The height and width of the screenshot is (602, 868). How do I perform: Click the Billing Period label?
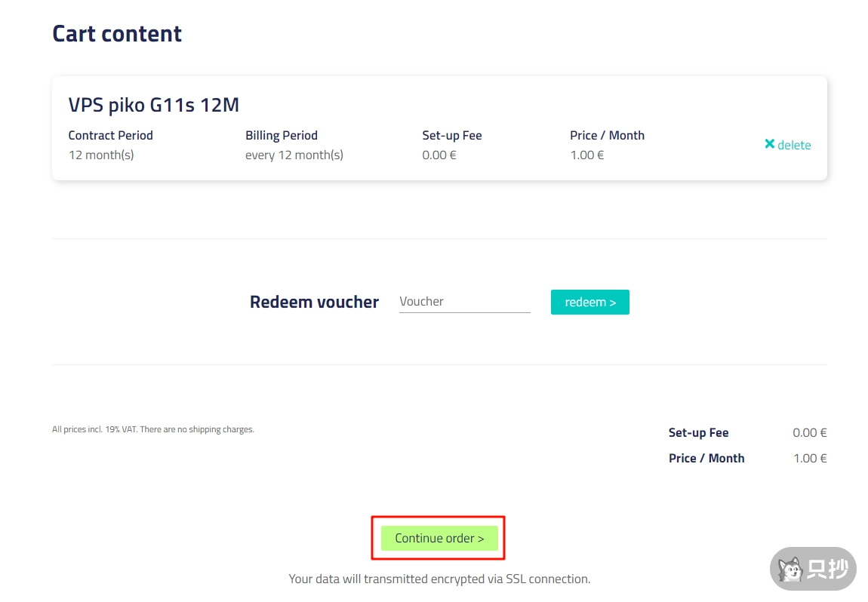coord(282,136)
